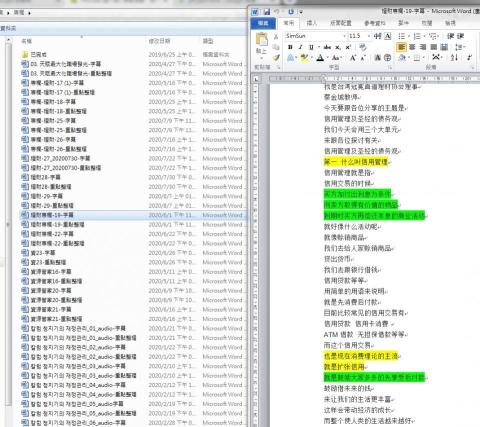This screenshot has width=480, height=427.
Task: Apply the Font Color button
Action: coord(320,58)
